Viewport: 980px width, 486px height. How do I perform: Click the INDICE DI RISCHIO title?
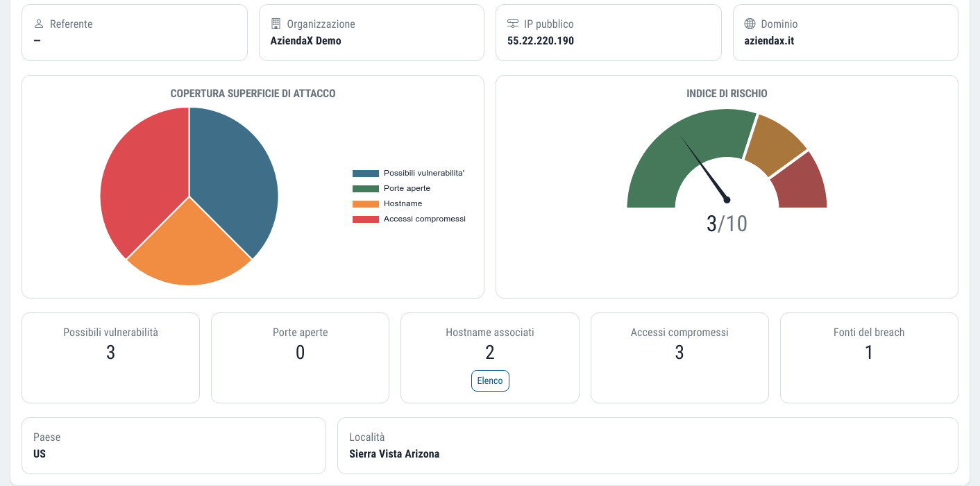point(727,93)
